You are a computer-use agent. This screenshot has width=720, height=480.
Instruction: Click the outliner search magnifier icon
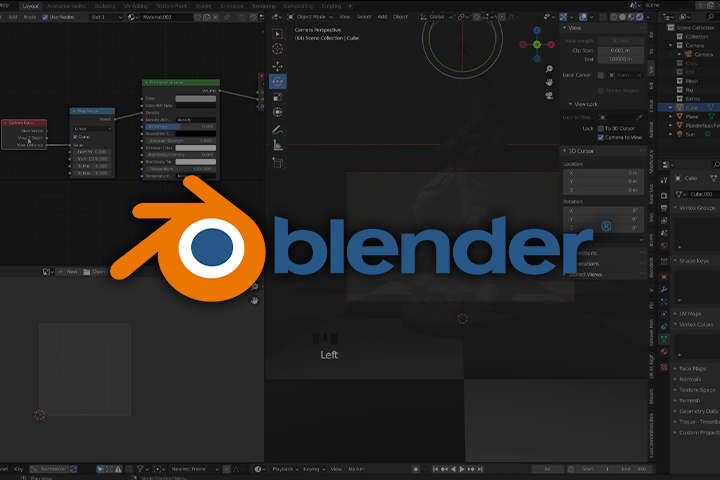711,17
